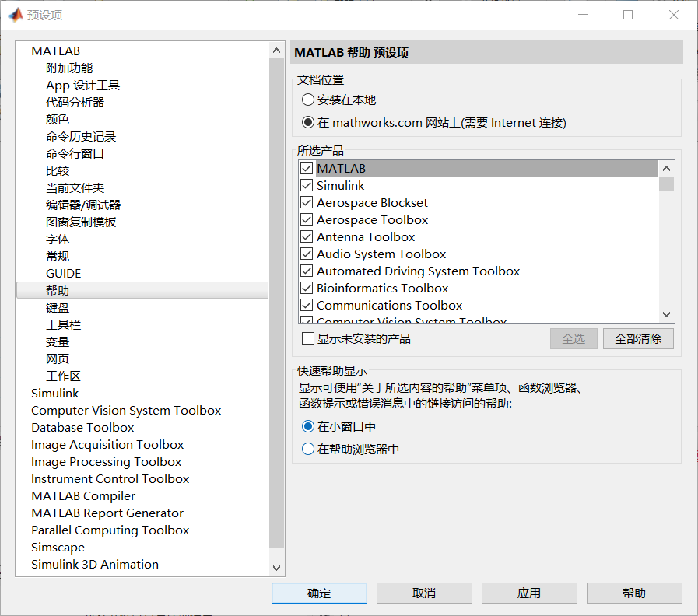Open 附加功能 preferences in the tree
The width and height of the screenshot is (698, 616).
point(69,68)
